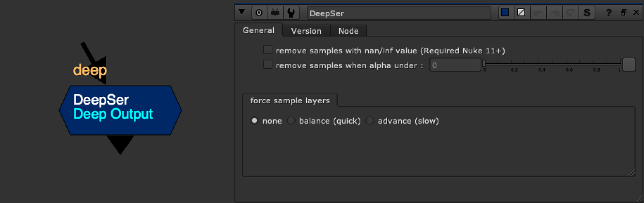Open the wrench edit menu icon
This screenshot has height=203, width=644.
click(x=291, y=13)
